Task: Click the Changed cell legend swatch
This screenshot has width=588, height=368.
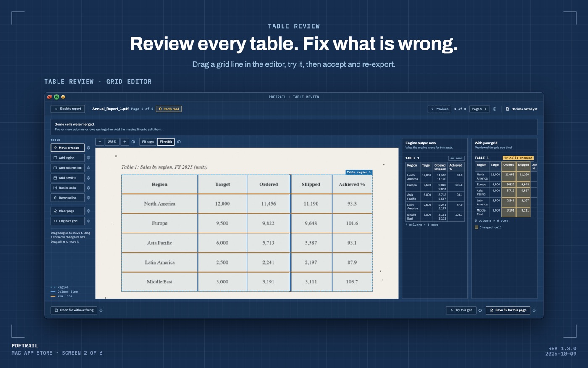Action: point(477,228)
